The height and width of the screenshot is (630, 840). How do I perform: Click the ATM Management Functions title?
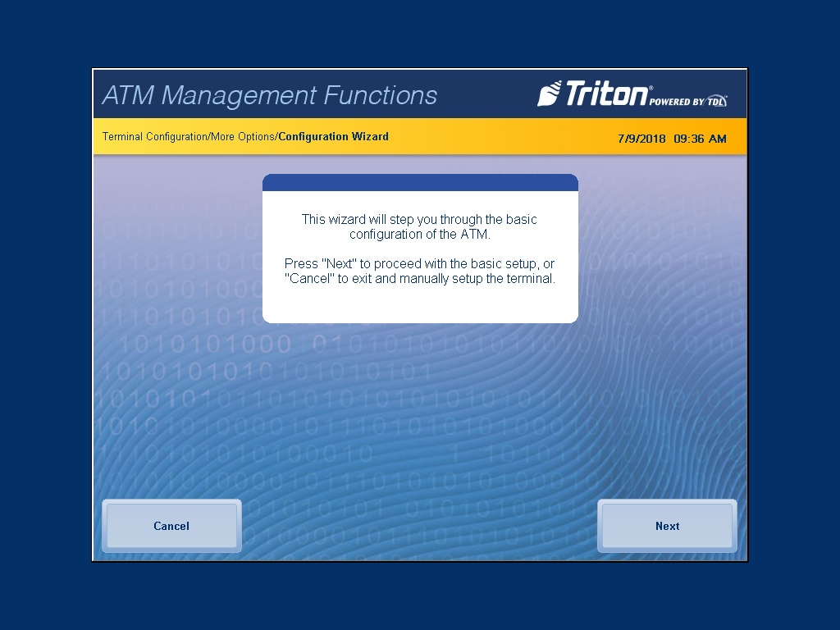click(269, 96)
